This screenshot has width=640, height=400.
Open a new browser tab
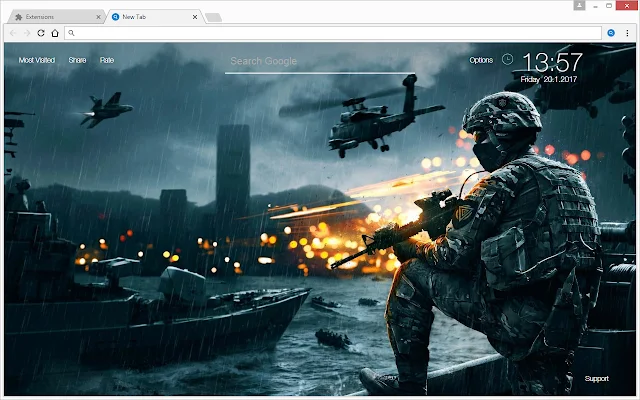pos(213,17)
